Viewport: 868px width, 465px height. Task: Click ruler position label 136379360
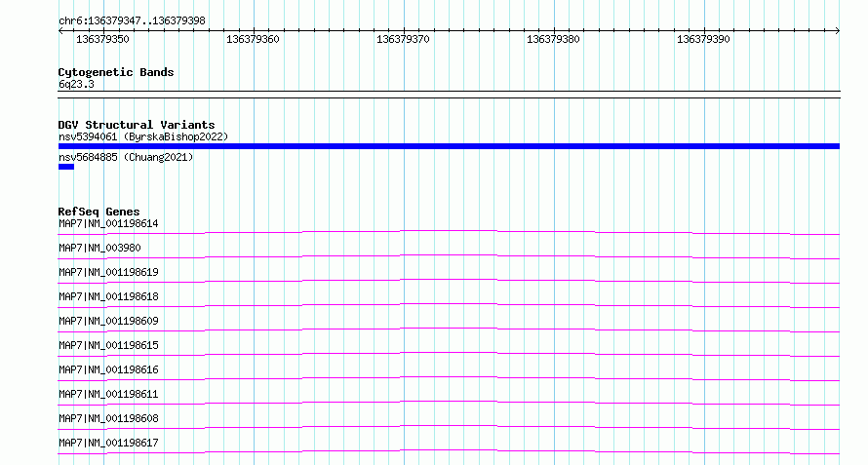pos(253,39)
